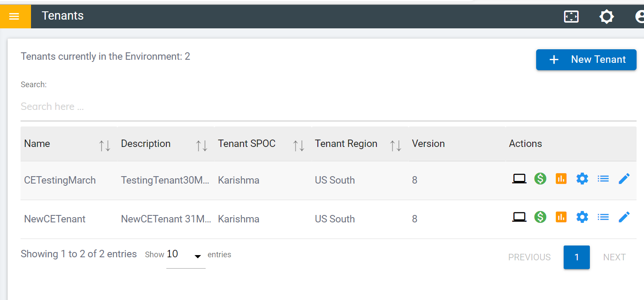Image resolution: width=644 pixels, height=300 pixels.
Task: Edit NewCETenant using pencil icon
Action: tap(624, 217)
